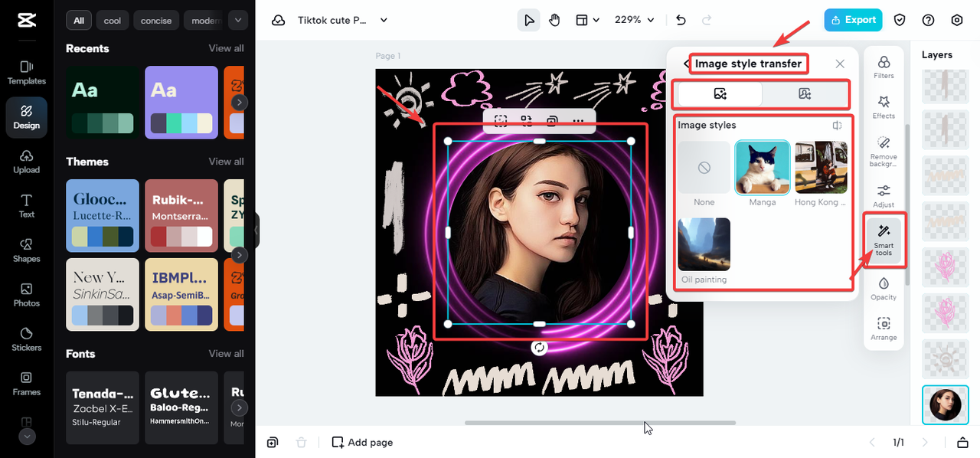Collapse the left design panel handle
The height and width of the screenshot is (458, 980).
coord(256,230)
